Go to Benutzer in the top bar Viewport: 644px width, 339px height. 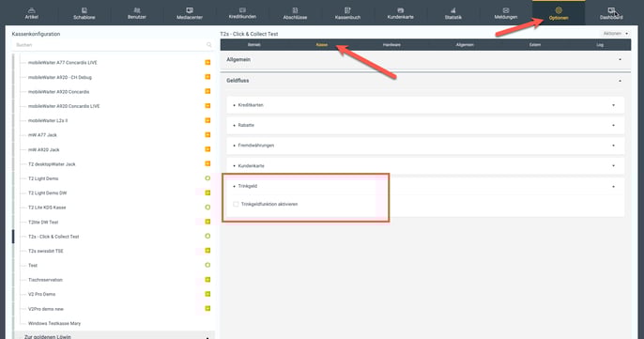[x=137, y=13]
